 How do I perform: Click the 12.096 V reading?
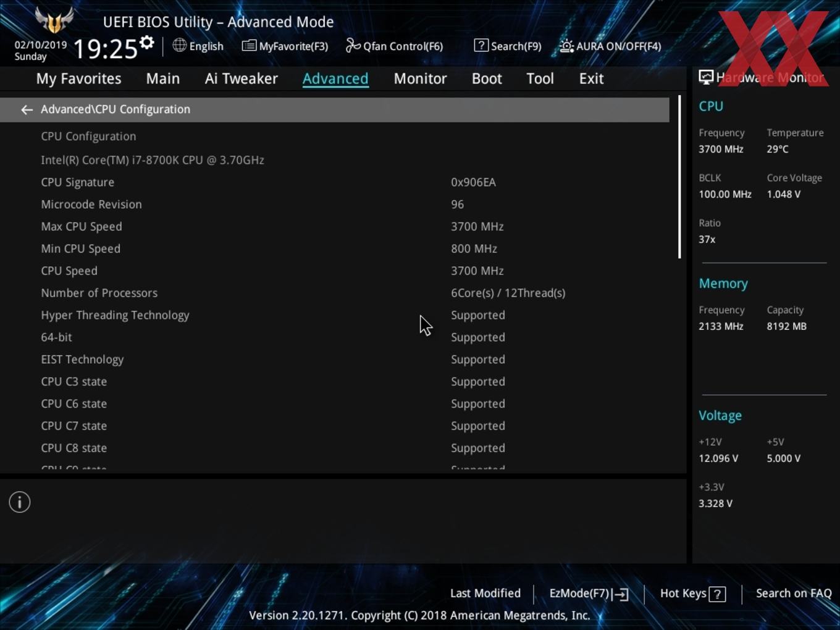click(x=718, y=459)
